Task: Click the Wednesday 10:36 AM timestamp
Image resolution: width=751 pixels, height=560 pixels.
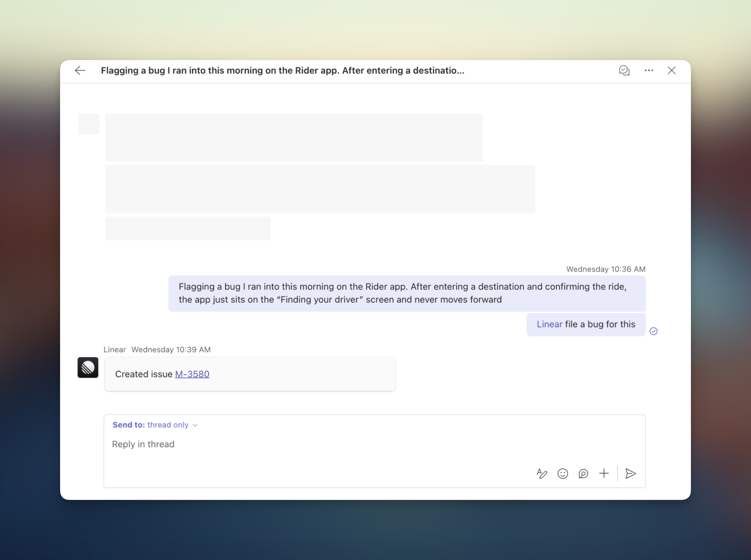Action: 606,269
